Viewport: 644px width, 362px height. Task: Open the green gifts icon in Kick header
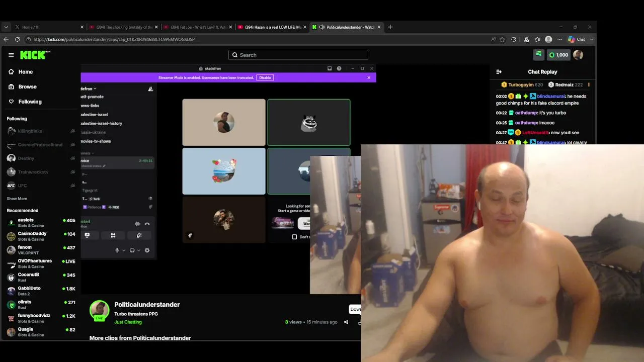pos(539,54)
